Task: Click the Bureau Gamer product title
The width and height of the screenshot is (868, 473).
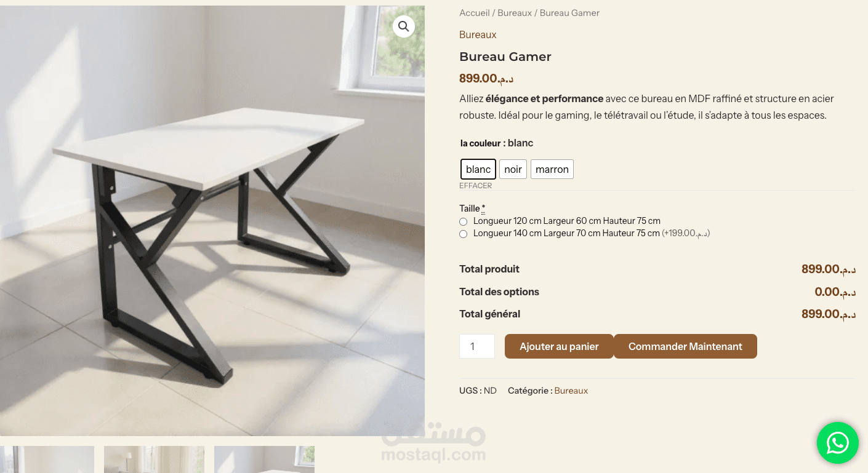Action: (x=505, y=57)
